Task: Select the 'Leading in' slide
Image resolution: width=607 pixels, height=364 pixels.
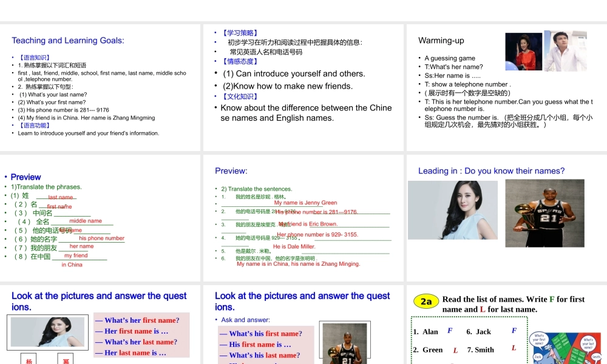Action: [x=507, y=218]
